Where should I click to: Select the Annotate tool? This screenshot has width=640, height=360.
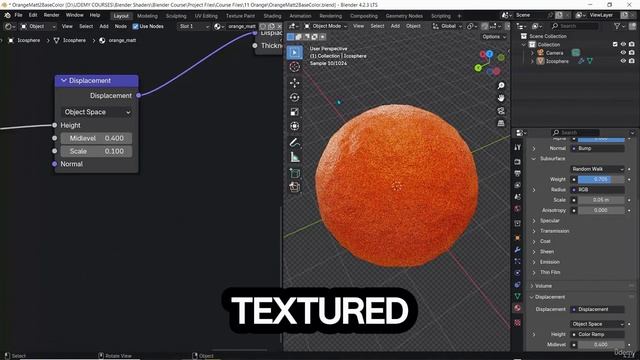tap(294, 142)
